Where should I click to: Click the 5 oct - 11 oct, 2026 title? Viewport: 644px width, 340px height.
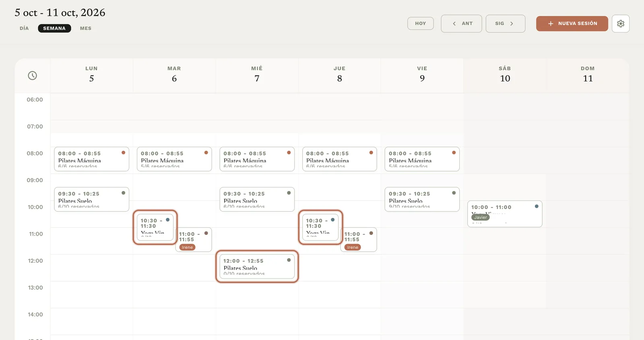(60, 13)
